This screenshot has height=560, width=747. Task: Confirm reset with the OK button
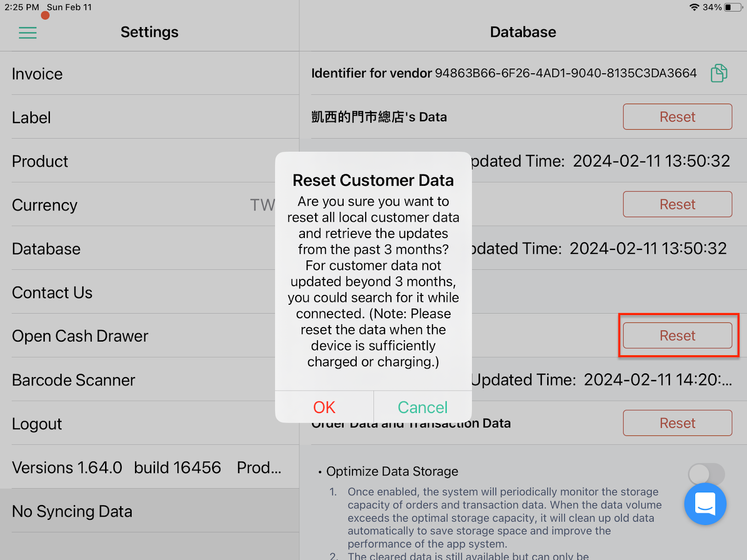coord(324,407)
